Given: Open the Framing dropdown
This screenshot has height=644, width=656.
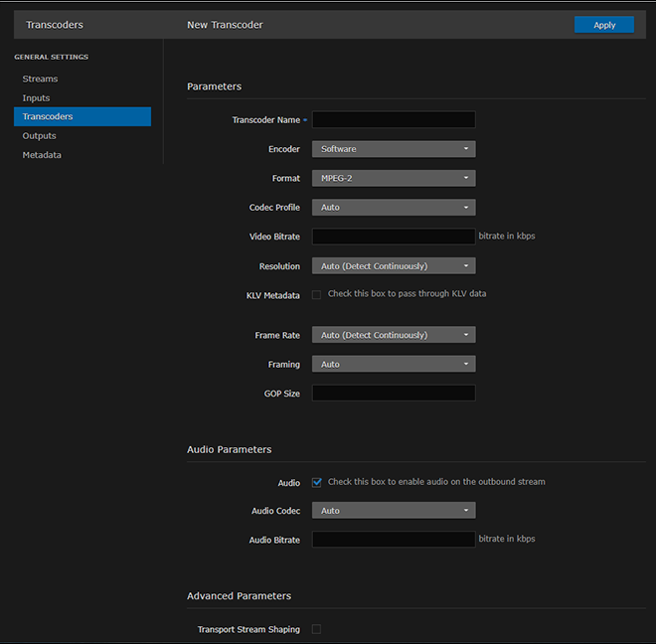Looking at the screenshot, I should [x=394, y=364].
